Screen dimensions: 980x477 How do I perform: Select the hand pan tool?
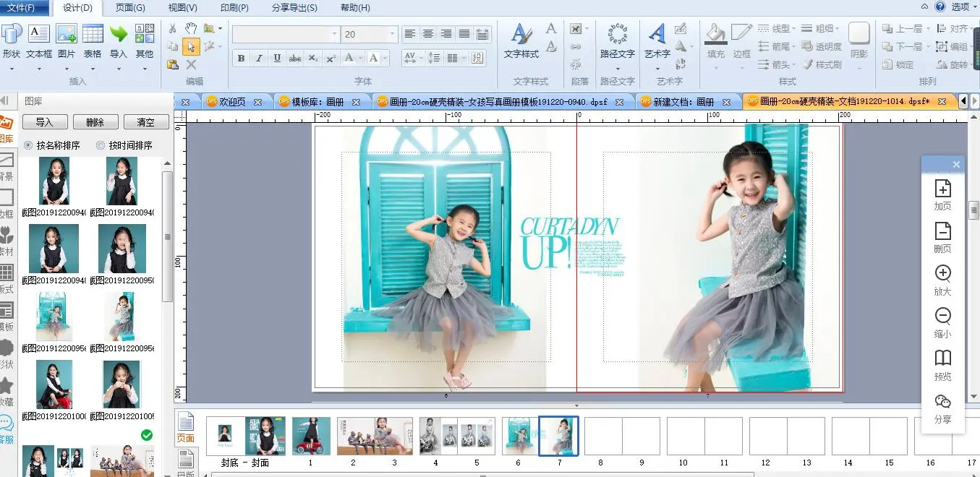[x=191, y=28]
